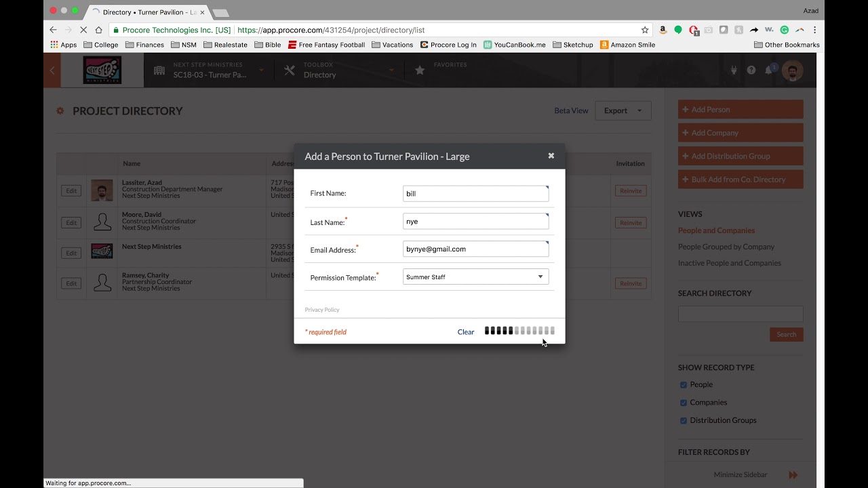
Task: Click Bulk Add from Co. Directory
Action: [x=741, y=180]
